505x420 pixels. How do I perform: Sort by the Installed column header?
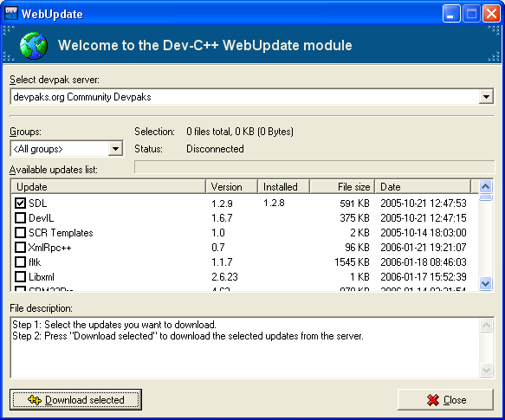(284, 187)
